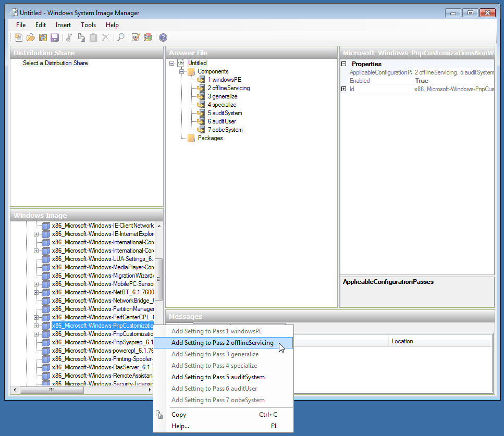The width and height of the screenshot is (504, 436).
Task: Select the 2 offlineServicing pass
Action: (x=229, y=88)
